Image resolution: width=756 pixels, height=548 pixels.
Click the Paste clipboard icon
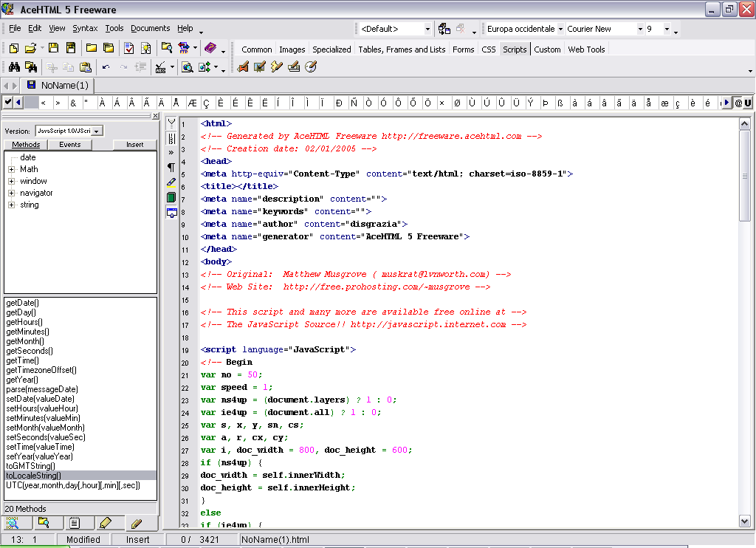(x=85, y=67)
